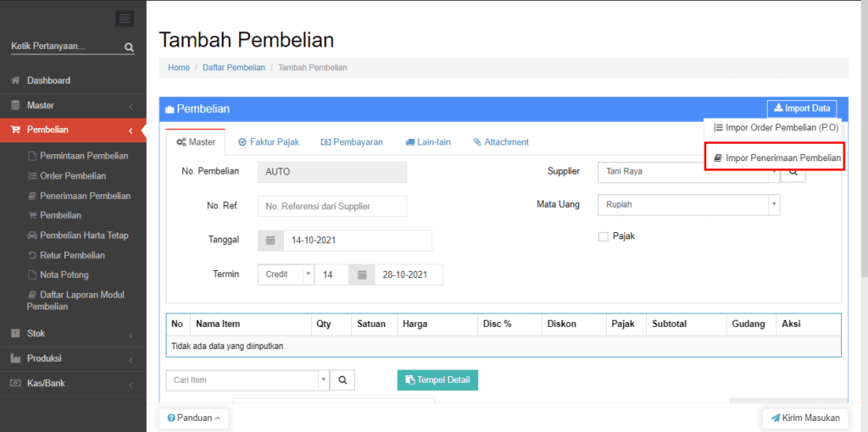This screenshot has height=432, width=868.
Task: Open Nota Potong in sidebar
Action: tap(64, 275)
